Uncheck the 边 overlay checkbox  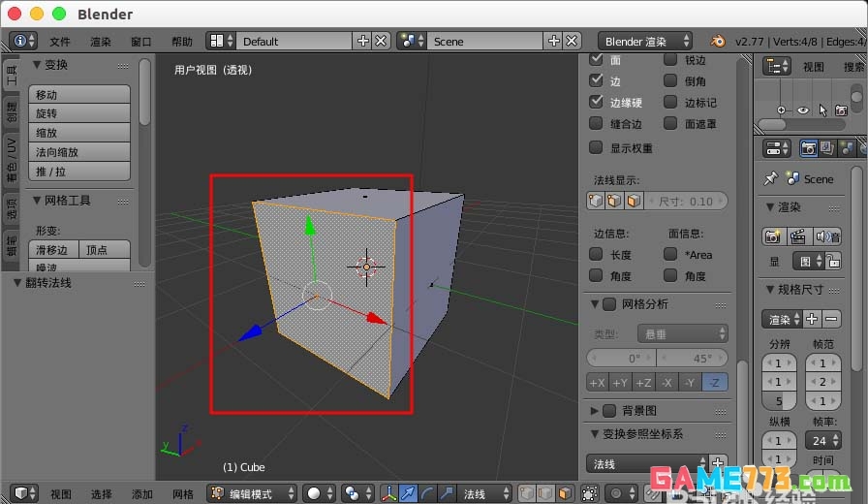coord(596,80)
